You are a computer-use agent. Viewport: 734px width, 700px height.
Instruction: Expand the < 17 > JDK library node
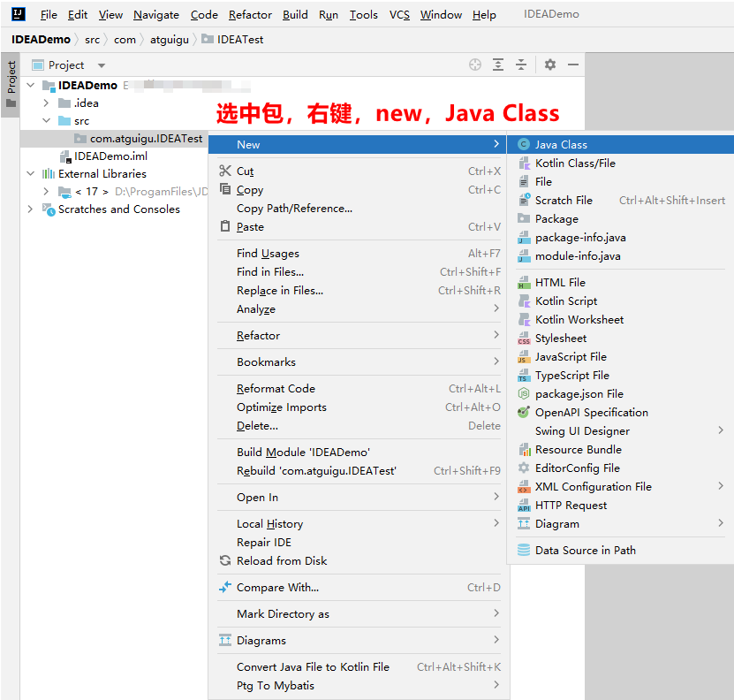coord(46,191)
